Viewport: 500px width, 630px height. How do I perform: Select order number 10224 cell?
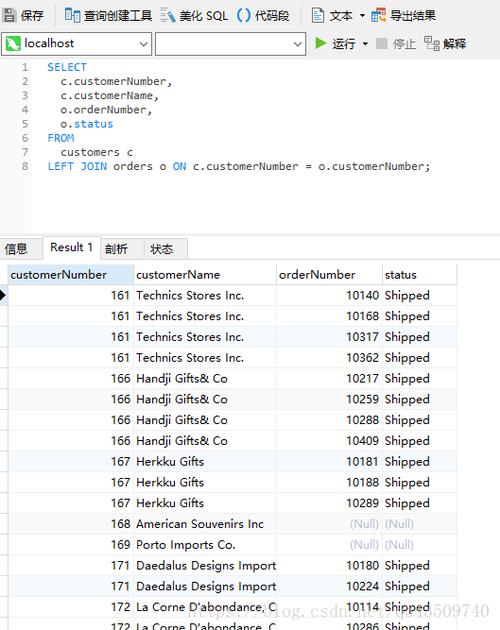click(x=329, y=586)
